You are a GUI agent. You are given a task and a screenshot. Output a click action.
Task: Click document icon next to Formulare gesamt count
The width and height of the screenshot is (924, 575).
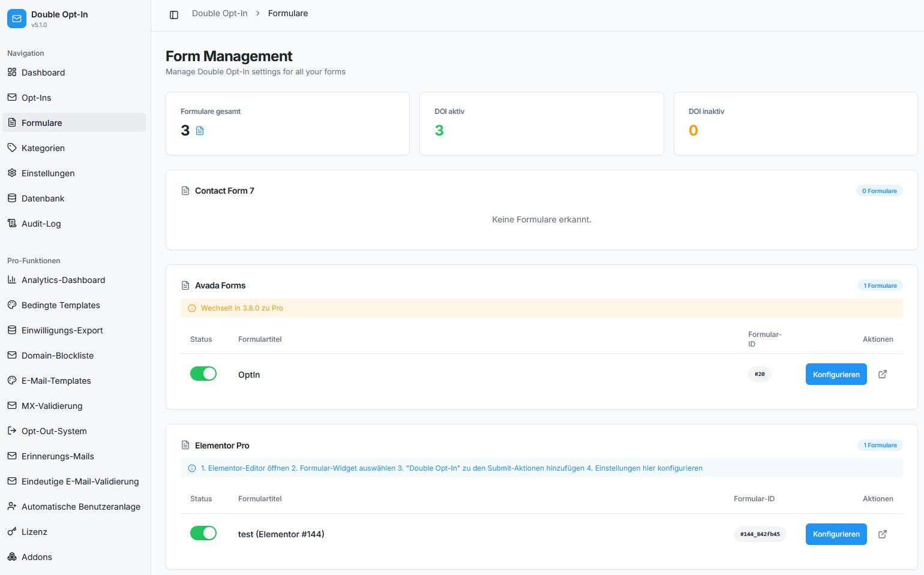pyautogui.click(x=200, y=131)
